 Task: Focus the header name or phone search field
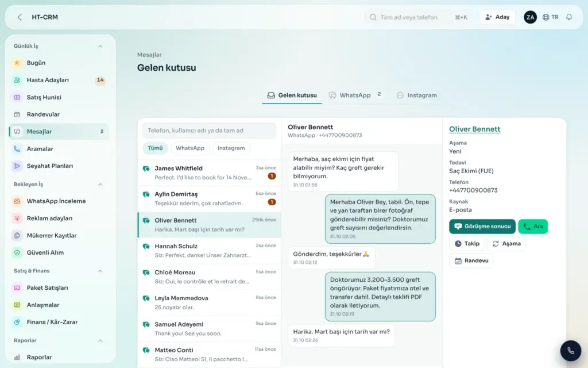pyautogui.click(x=420, y=17)
